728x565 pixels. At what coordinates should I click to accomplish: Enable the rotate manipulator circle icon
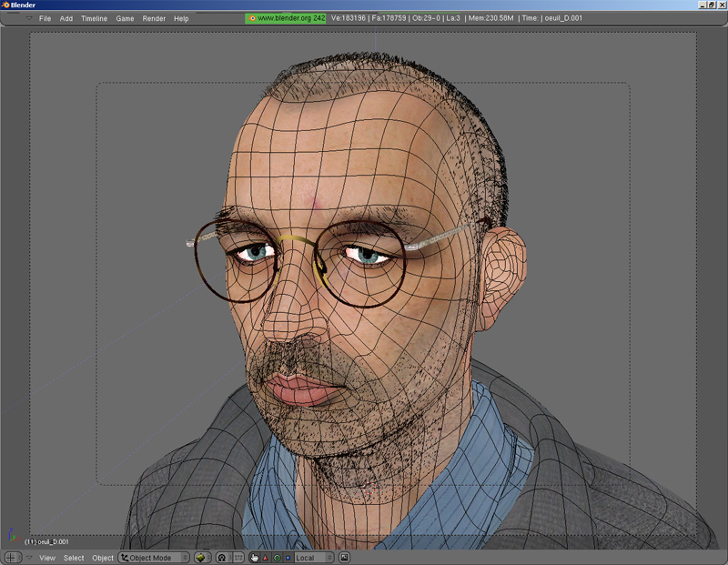277,558
